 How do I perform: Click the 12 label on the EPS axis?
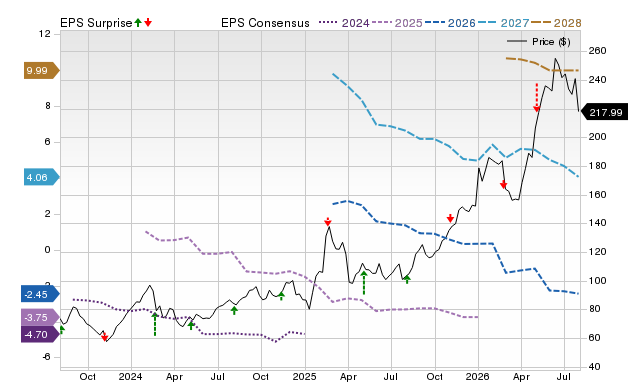(45, 34)
